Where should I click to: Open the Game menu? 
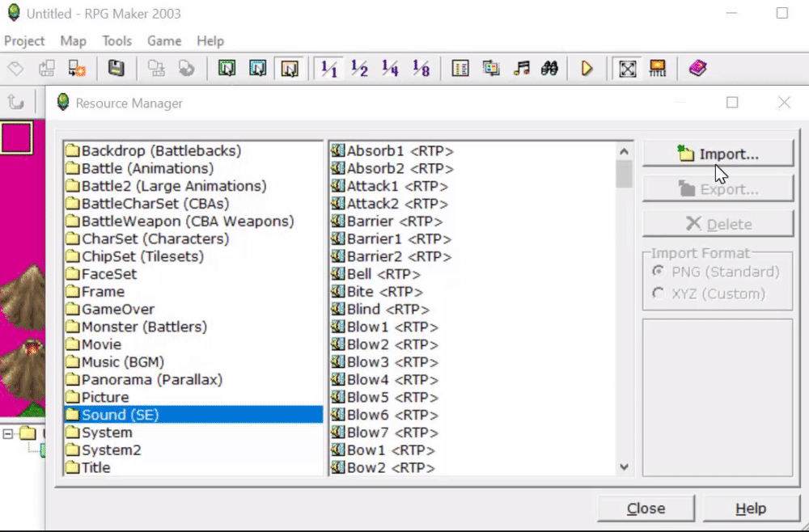[x=164, y=40]
